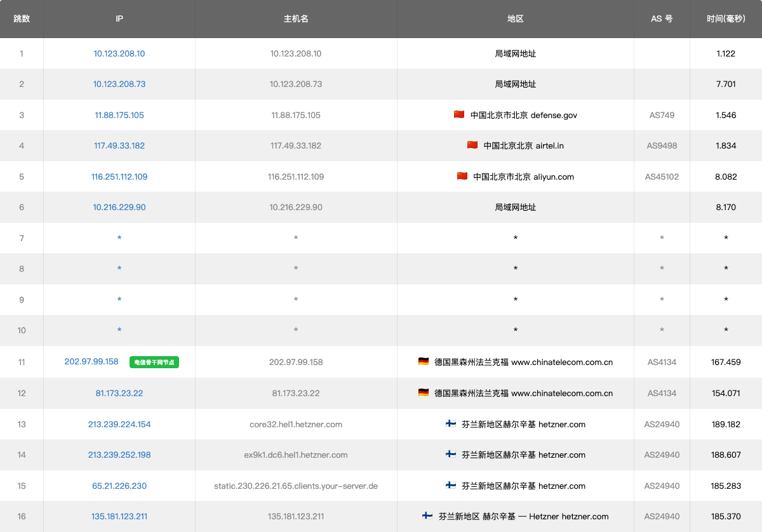
Task: Click the Finland flag in hop 16 row
Action: click(x=427, y=516)
